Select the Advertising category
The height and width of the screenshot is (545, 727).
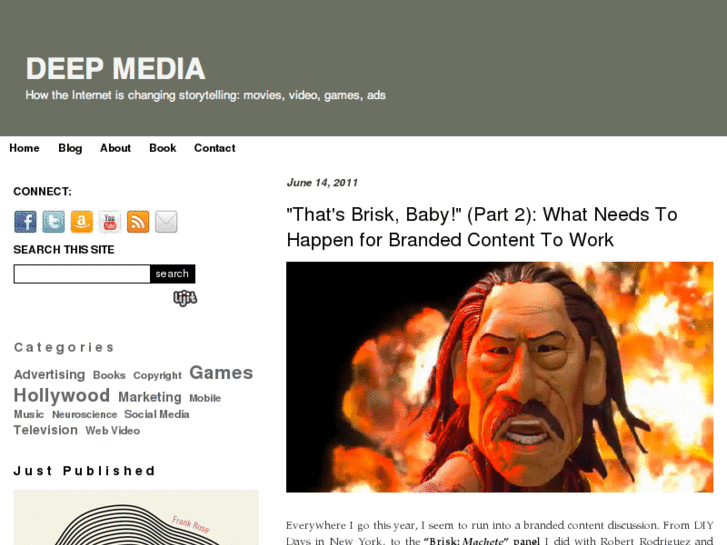pos(50,374)
